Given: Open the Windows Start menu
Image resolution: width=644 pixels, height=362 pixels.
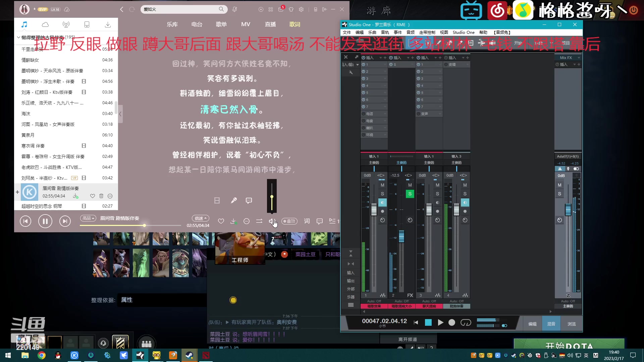Looking at the screenshot, I should (x=8, y=355).
